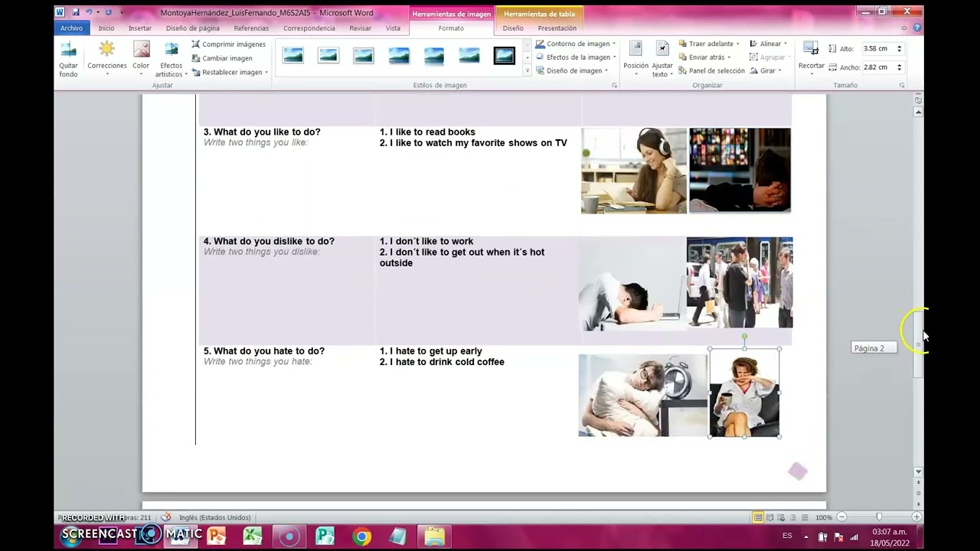Screen dimensions: 980x551
Task: Click the vertical scrollbar down arrow
Action: click(x=918, y=472)
